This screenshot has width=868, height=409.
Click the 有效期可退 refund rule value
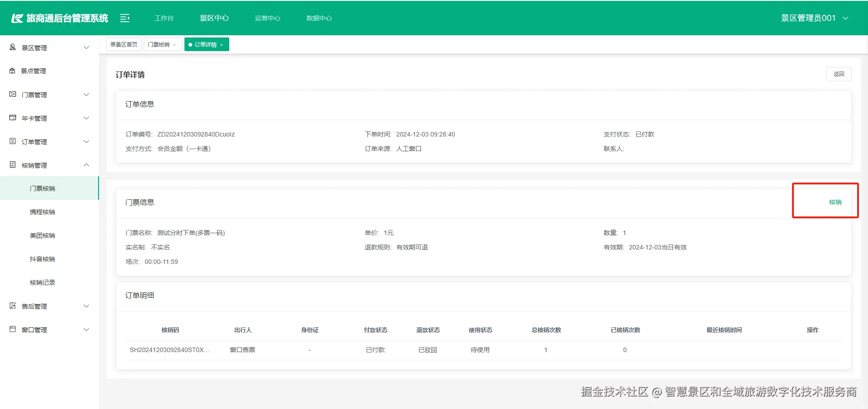[x=412, y=247]
